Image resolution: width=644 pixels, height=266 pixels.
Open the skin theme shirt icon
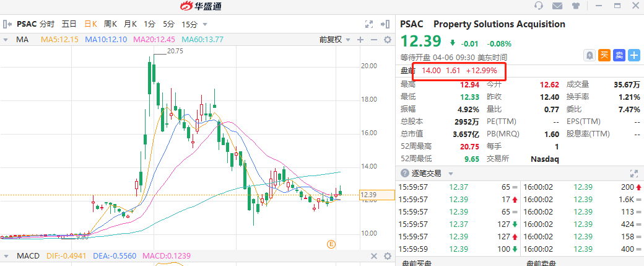[575, 6]
